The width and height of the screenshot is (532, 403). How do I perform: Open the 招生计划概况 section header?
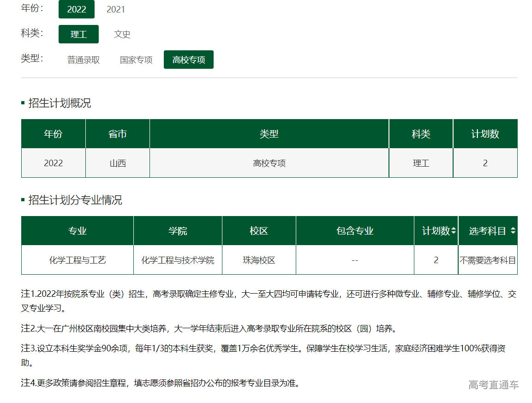(60, 103)
